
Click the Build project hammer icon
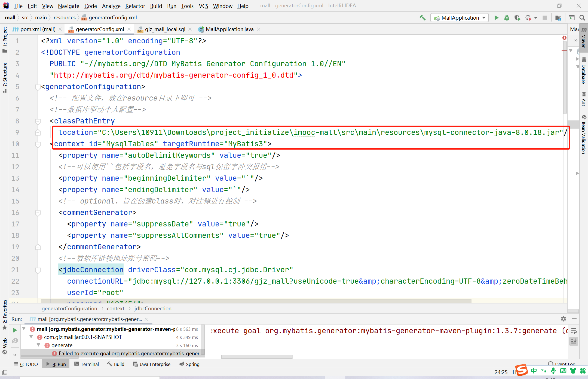[422, 18]
